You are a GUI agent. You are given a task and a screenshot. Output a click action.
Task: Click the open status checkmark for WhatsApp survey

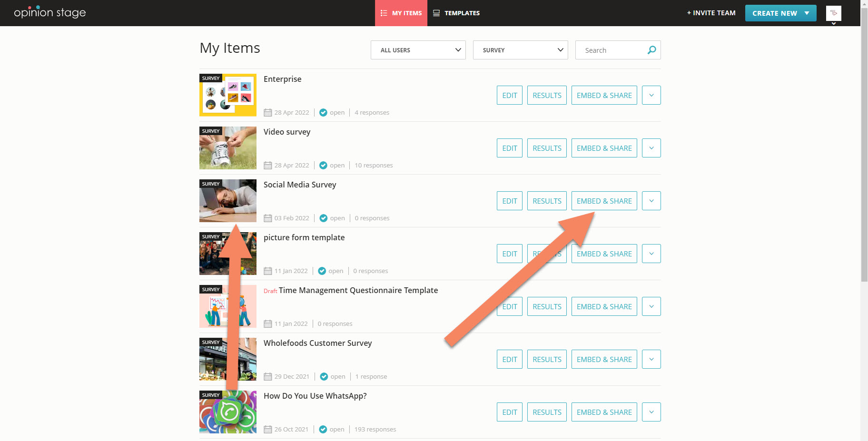323,430
